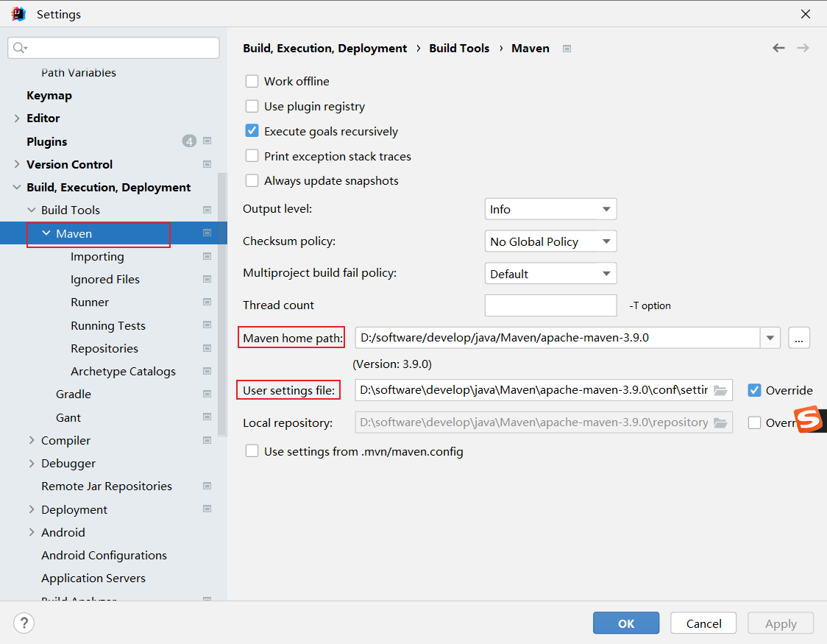
Task: Click the Maven home path browse button
Action: pyautogui.click(x=799, y=338)
